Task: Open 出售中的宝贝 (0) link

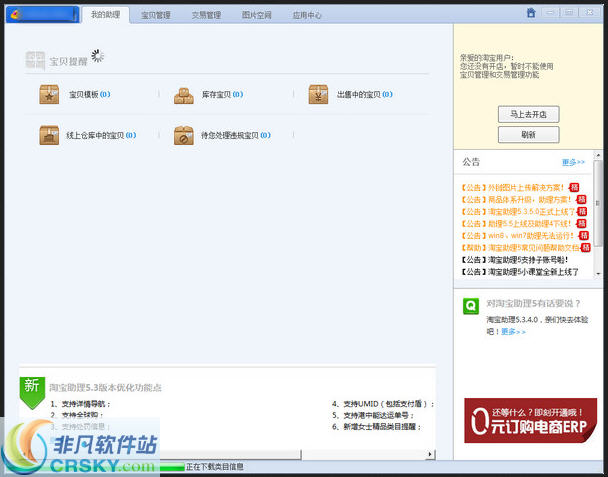Action: 364,94
